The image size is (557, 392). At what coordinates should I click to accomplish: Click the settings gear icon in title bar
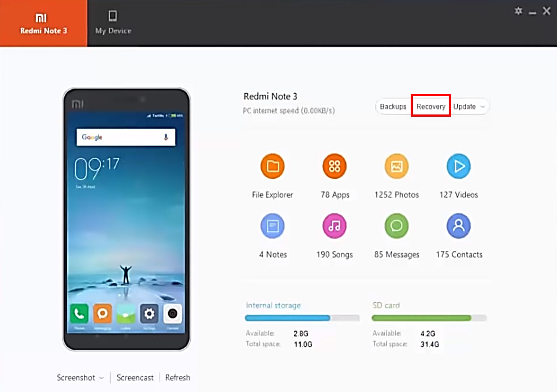point(518,11)
